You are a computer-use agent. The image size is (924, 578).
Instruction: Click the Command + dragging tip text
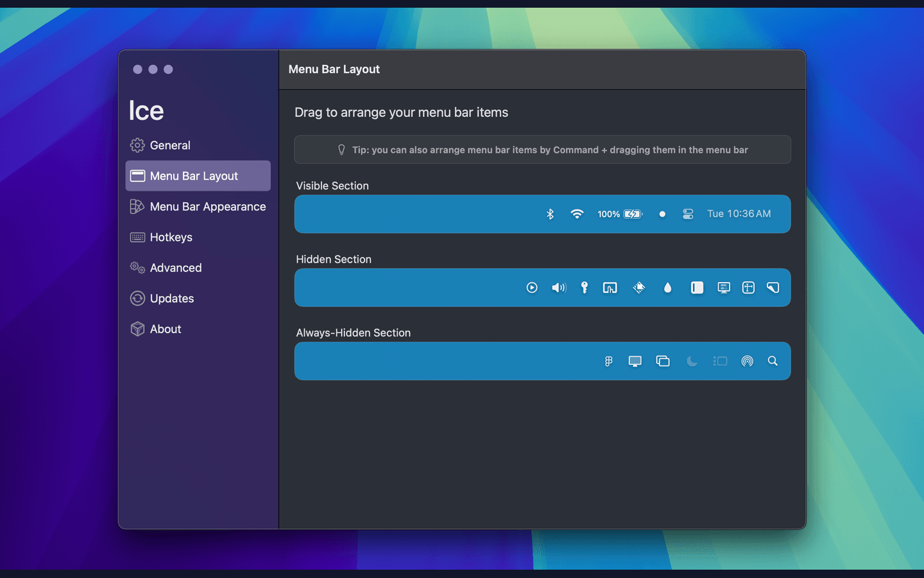(x=550, y=150)
